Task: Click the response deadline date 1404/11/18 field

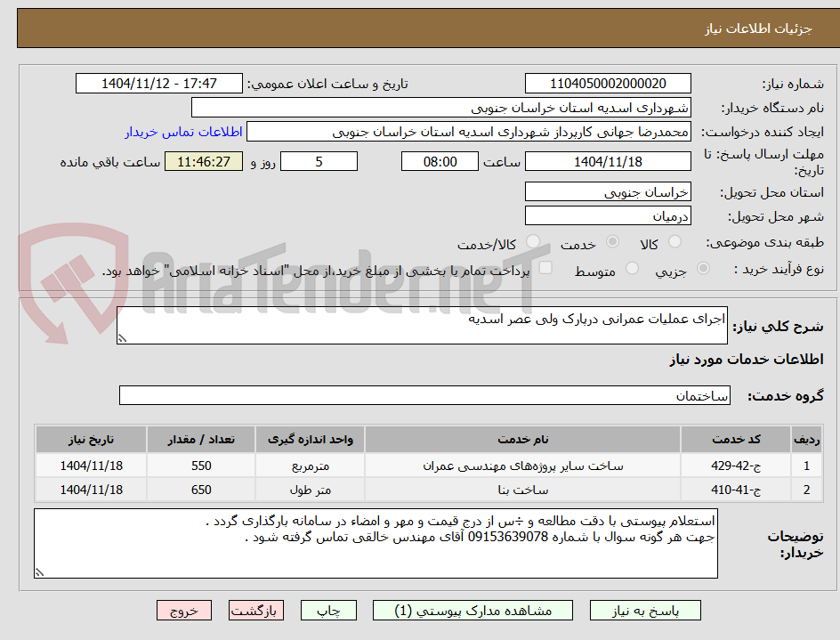Action: click(608, 161)
